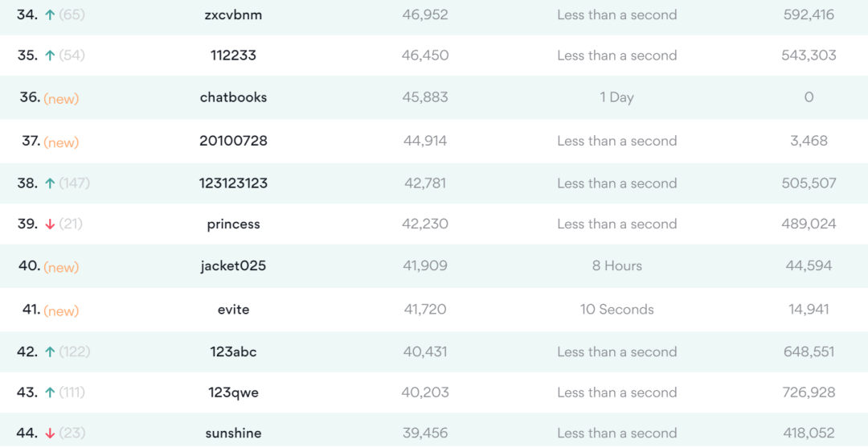The width and height of the screenshot is (868, 448).
Task: Select the chatbooks password entry
Action: pos(233,97)
